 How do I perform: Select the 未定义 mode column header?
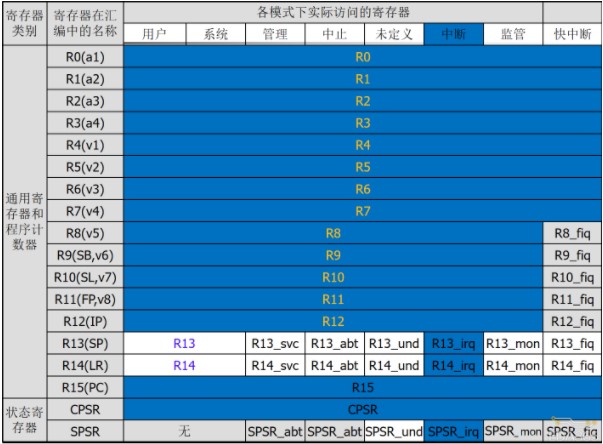pyautogui.click(x=394, y=34)
